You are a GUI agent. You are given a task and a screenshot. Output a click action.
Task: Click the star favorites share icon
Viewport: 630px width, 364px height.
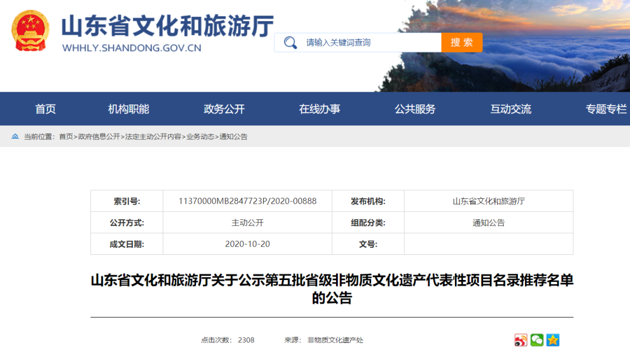(553, 340)
